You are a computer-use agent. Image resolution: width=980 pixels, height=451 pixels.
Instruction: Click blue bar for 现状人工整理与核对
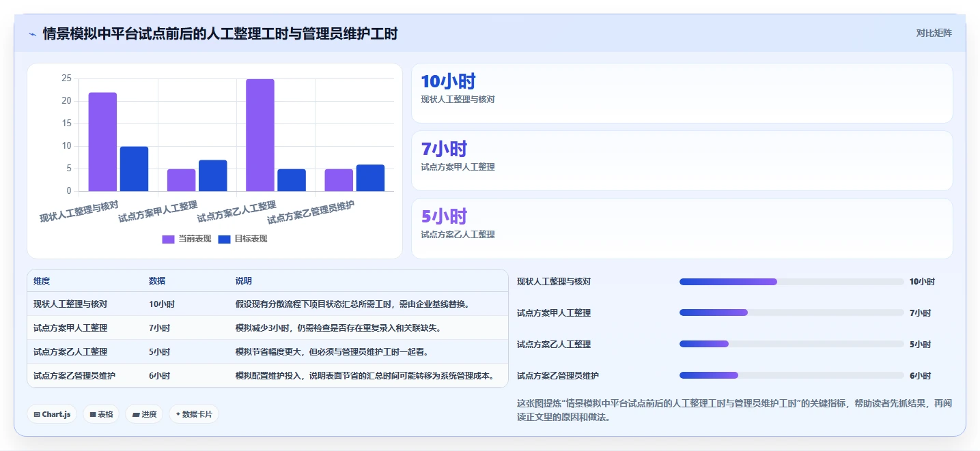[134, 169]
